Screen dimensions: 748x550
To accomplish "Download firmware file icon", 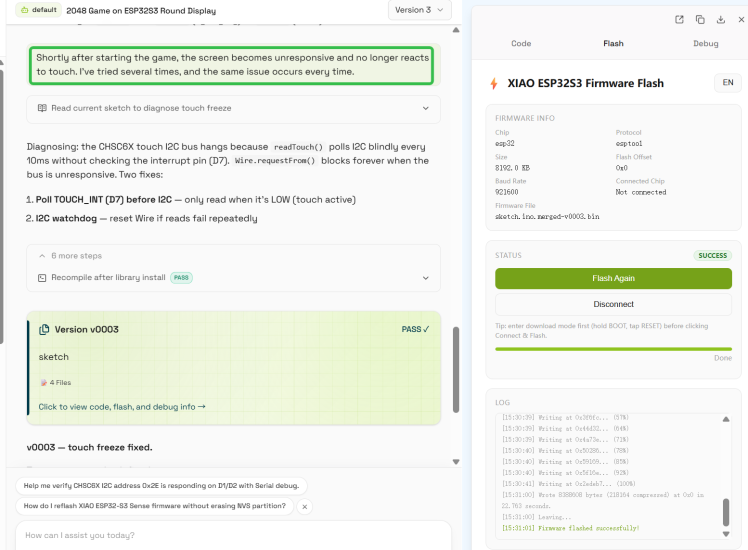I will (x=721, y=20).
